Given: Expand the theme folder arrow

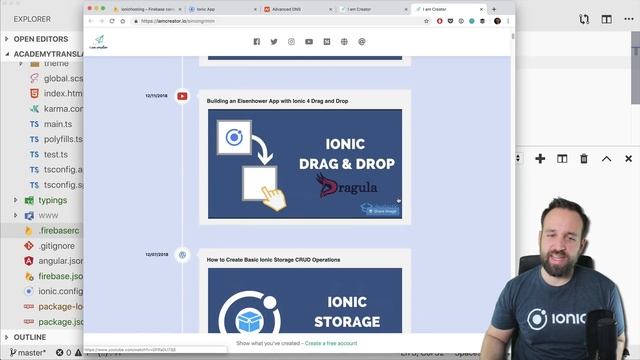Looking at the screenshot, I should [x=20, y=63].
